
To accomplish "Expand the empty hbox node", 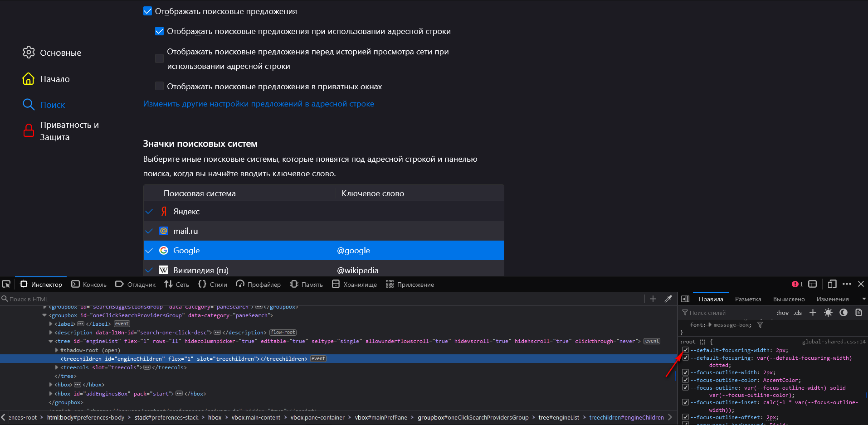I will [50, 385].
